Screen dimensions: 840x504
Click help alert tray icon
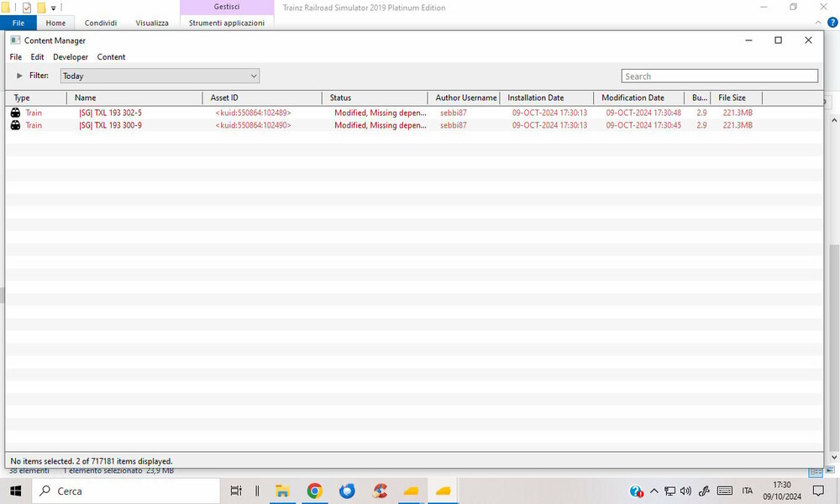pyautogui.click(x=637, y=491)
